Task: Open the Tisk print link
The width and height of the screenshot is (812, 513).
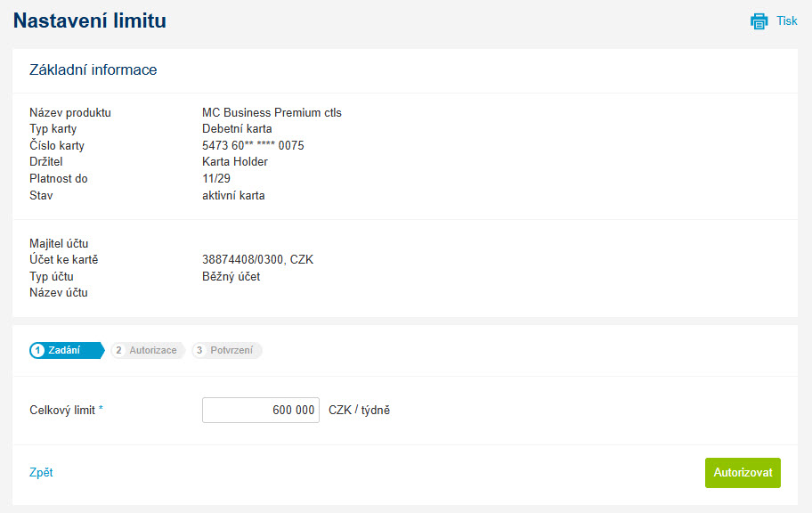Action: pos(787,20)
